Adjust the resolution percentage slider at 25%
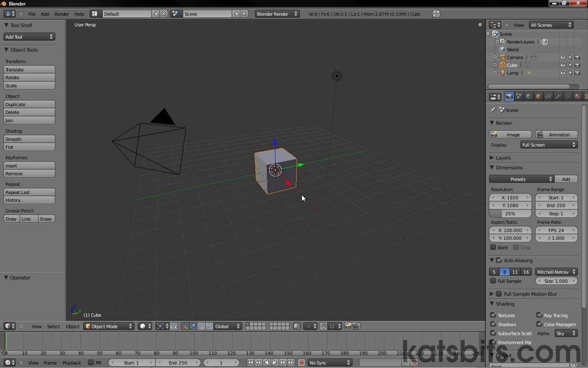Screen dimensions: 588x368 pyautogui.click(x=510, y=213)
